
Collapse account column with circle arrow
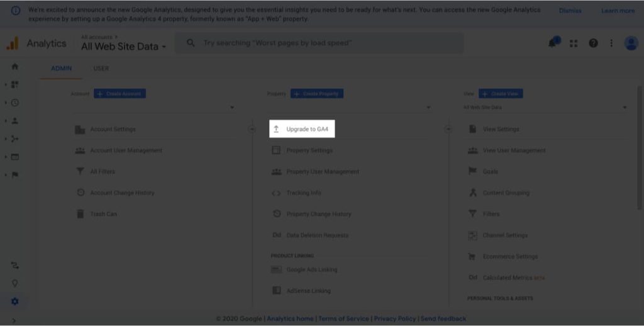click(x=252, y=129)
